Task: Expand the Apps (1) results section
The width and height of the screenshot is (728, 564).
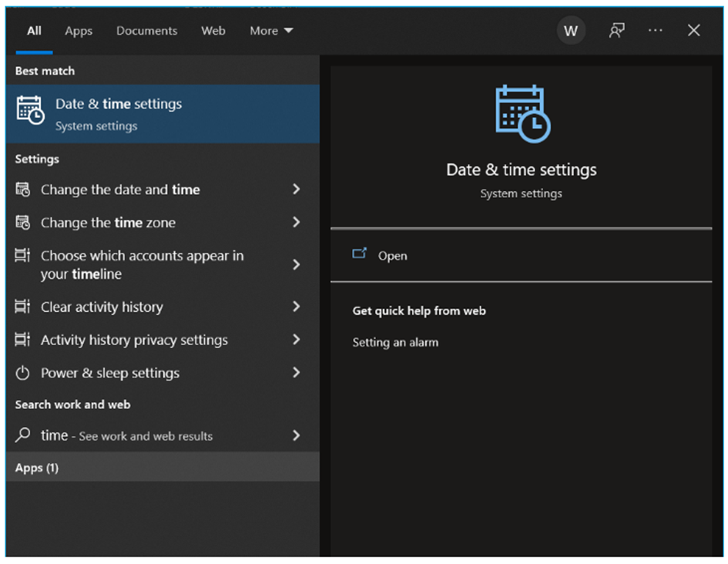Action: click(163, 467)
